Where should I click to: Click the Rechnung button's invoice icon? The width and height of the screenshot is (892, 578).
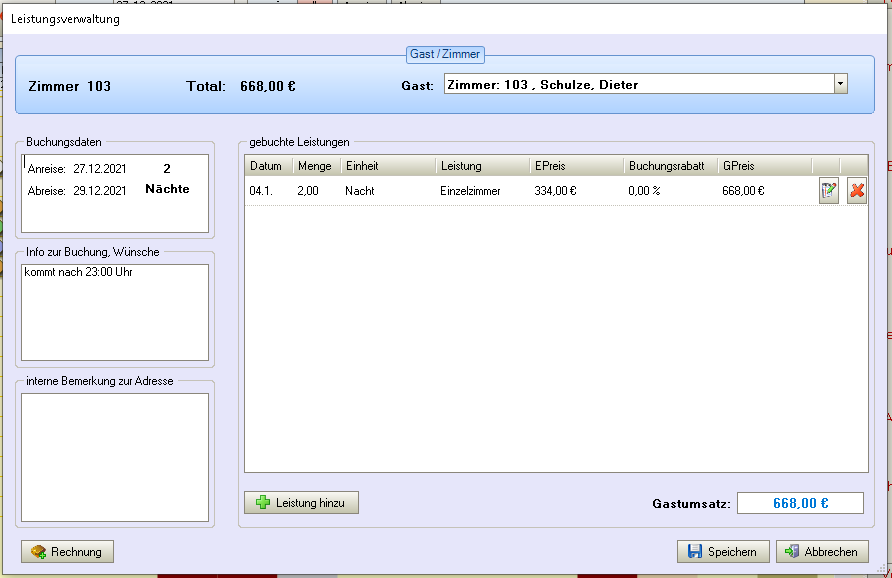[x=39, y=551]
